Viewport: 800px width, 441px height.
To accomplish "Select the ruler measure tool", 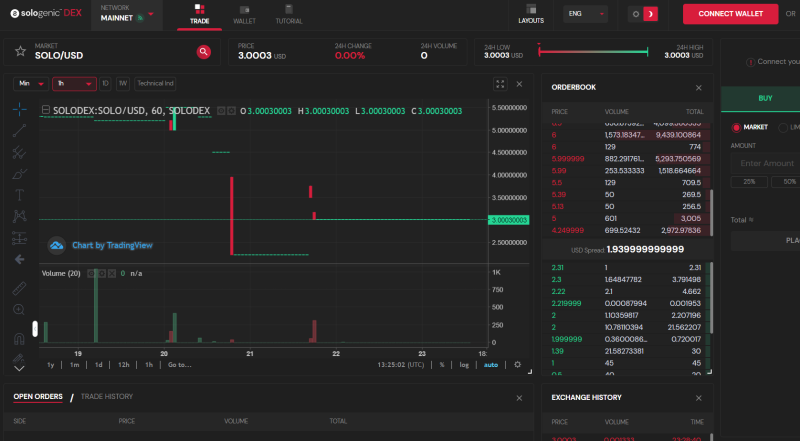I will (19, 288).
